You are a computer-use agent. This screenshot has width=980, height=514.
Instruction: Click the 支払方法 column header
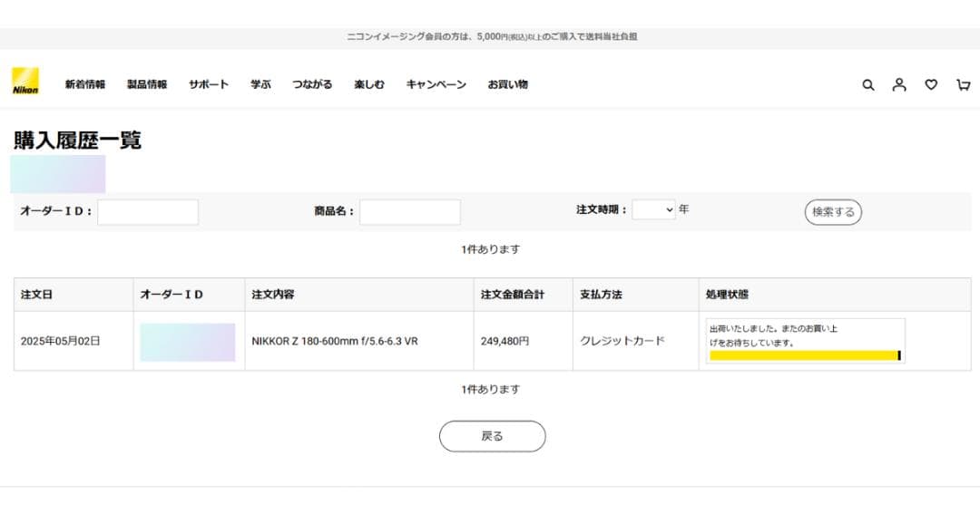click(635, 295)
